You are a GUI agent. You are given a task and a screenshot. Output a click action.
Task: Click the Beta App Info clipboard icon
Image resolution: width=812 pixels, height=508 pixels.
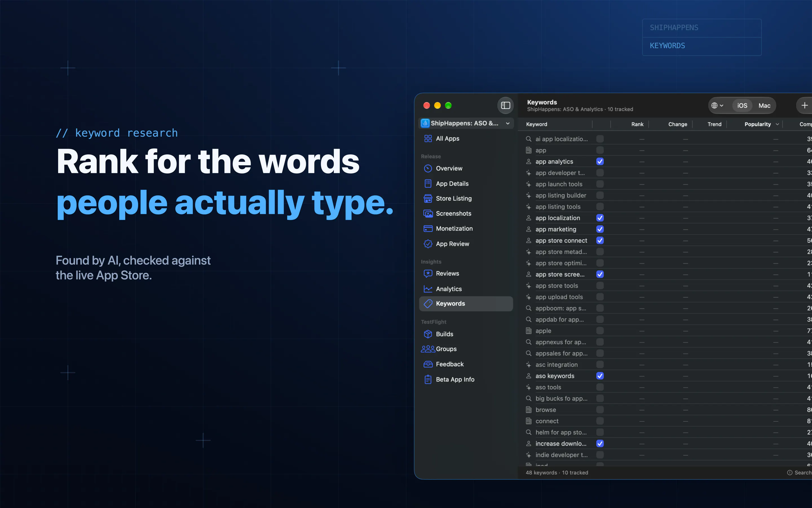(428, 379)
